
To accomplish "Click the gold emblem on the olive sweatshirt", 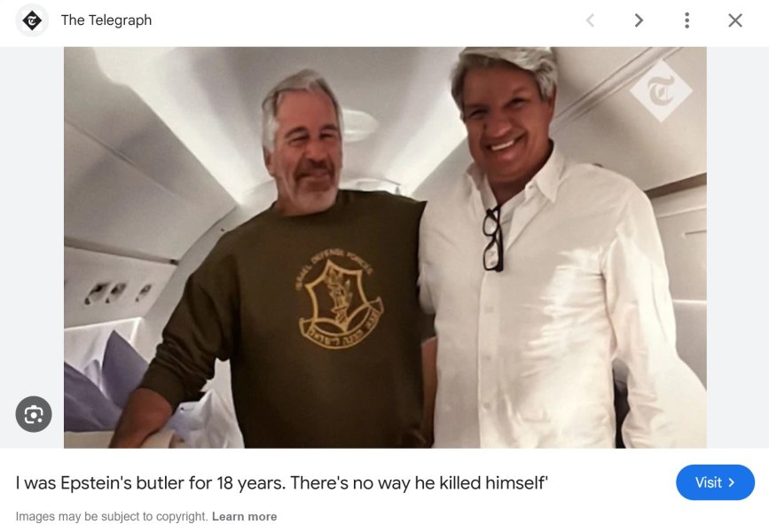I will pos(339,300).
